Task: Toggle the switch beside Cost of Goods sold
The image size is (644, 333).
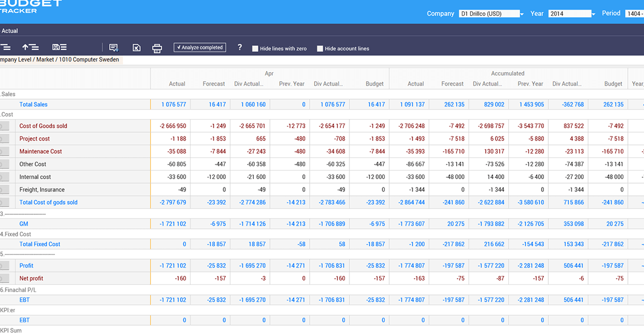Action: coord(4,126)
